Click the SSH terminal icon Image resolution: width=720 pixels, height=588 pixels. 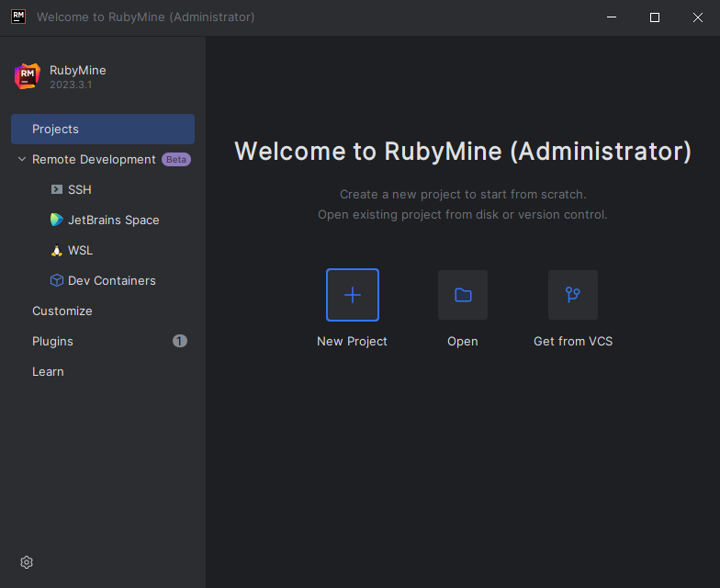(x=57, y=190)
